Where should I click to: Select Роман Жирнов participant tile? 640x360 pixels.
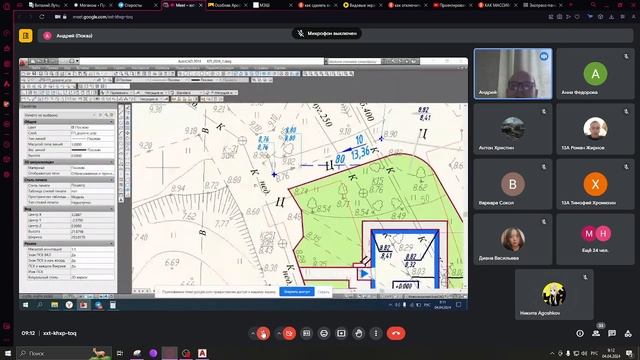(595, 129)
